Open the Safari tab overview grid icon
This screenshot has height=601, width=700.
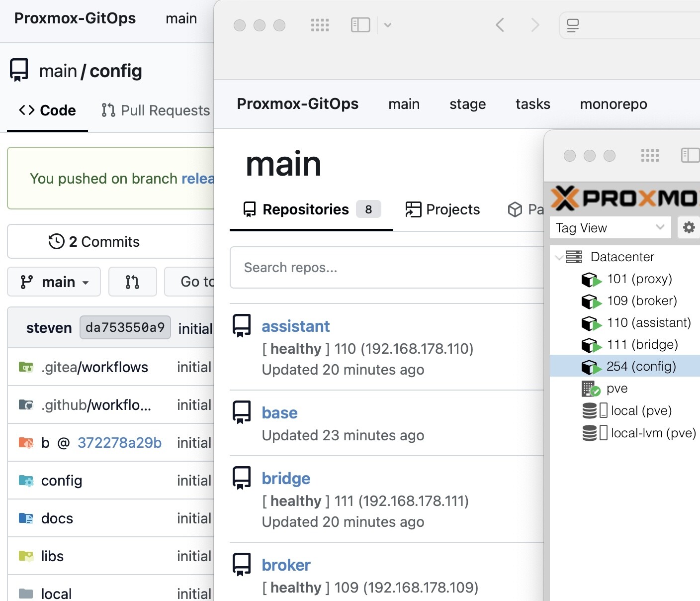point(320,25)
